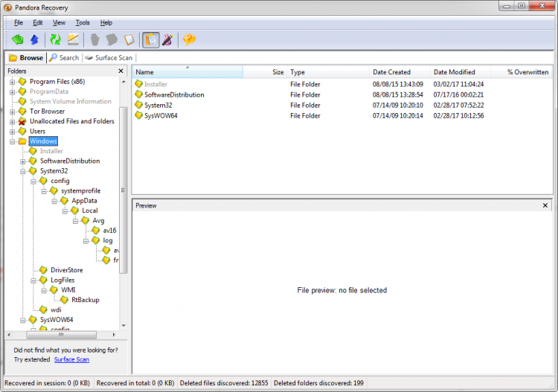Launch the Wizard wand icon
The width and height of the screenshot is (558, 392).
(x=167, y=39)
